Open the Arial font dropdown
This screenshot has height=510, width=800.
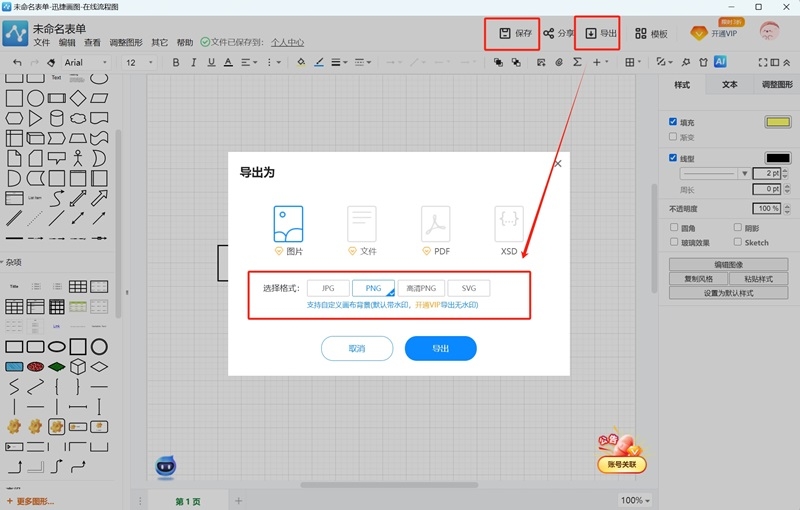pyautogui.click(x=86, y=62)
